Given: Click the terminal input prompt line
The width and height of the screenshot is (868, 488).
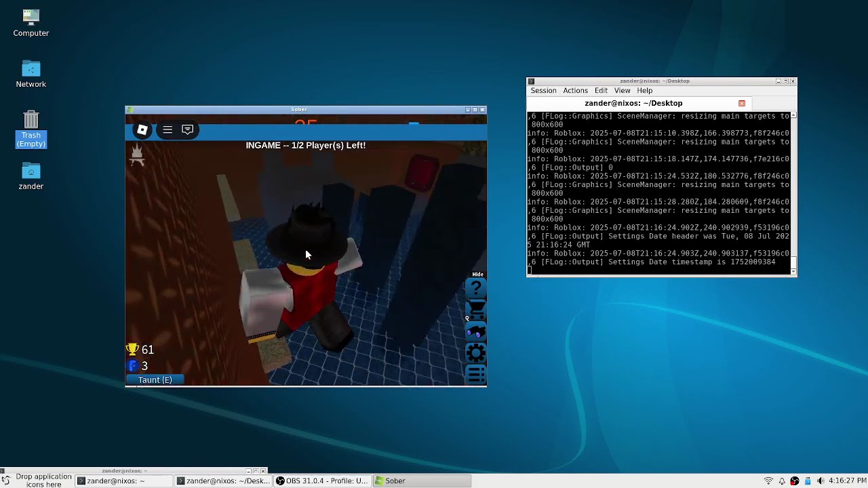Looking at the screenshot, I should click(658, 270).
